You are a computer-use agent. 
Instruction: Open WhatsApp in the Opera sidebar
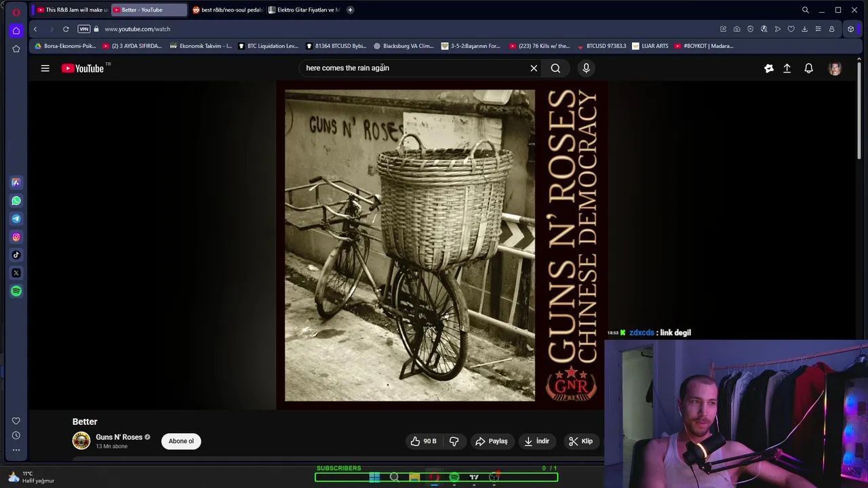[16, 201]
